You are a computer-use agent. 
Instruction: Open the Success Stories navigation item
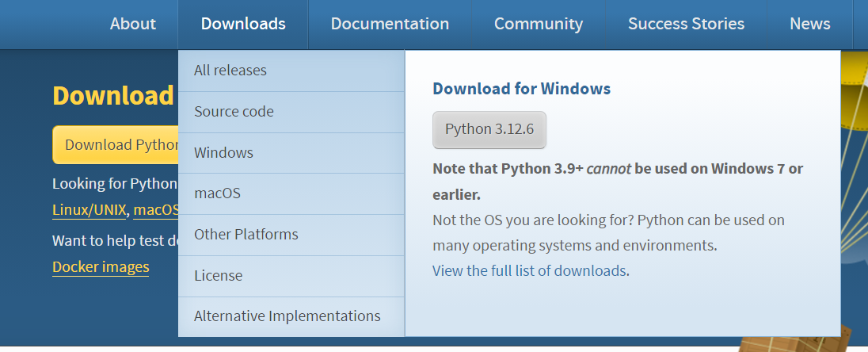click(x=686, y=24)
